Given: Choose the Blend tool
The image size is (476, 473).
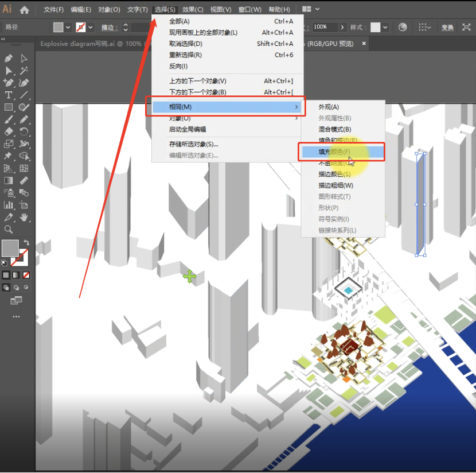Looking at the screenshot, I should pyautogui.click(x=24, y=193).
